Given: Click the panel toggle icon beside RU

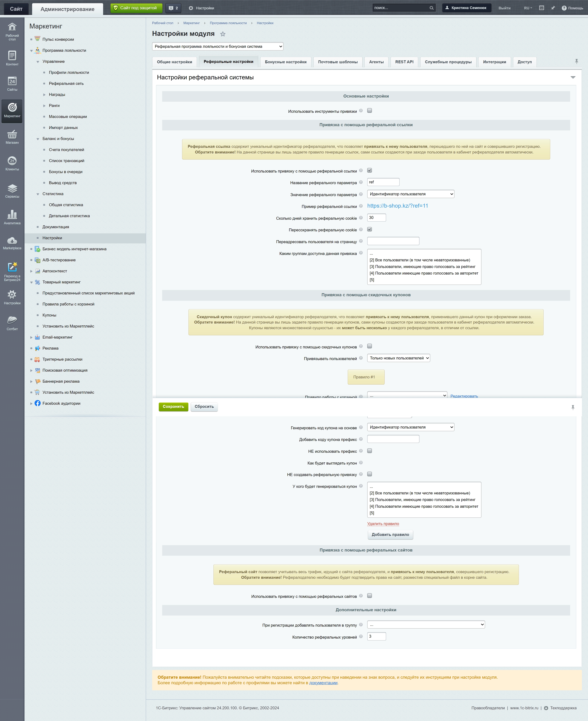Looking at the screenshot, I should 542,8.
